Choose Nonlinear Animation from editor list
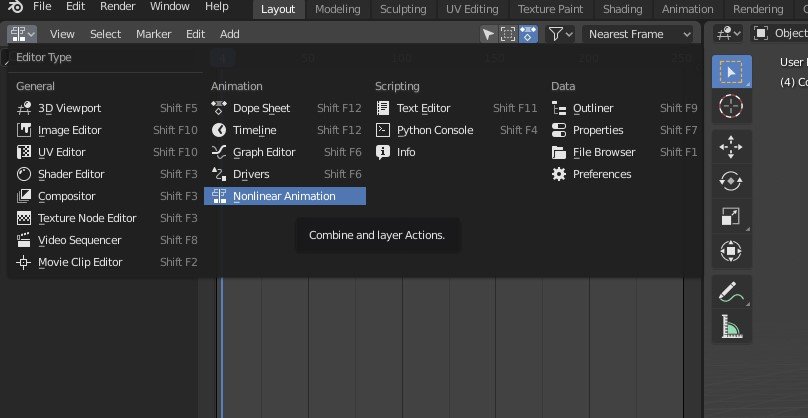 (284, 196)
